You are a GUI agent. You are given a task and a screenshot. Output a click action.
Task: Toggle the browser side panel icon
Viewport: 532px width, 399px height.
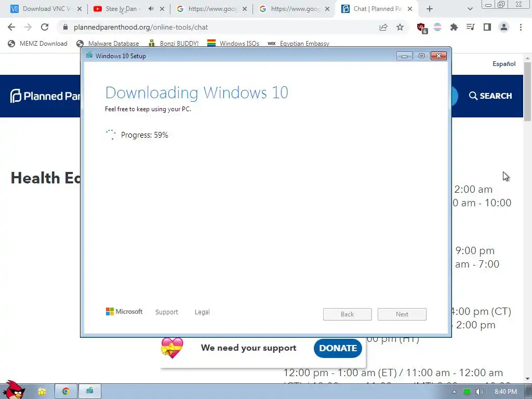point(487,27)
